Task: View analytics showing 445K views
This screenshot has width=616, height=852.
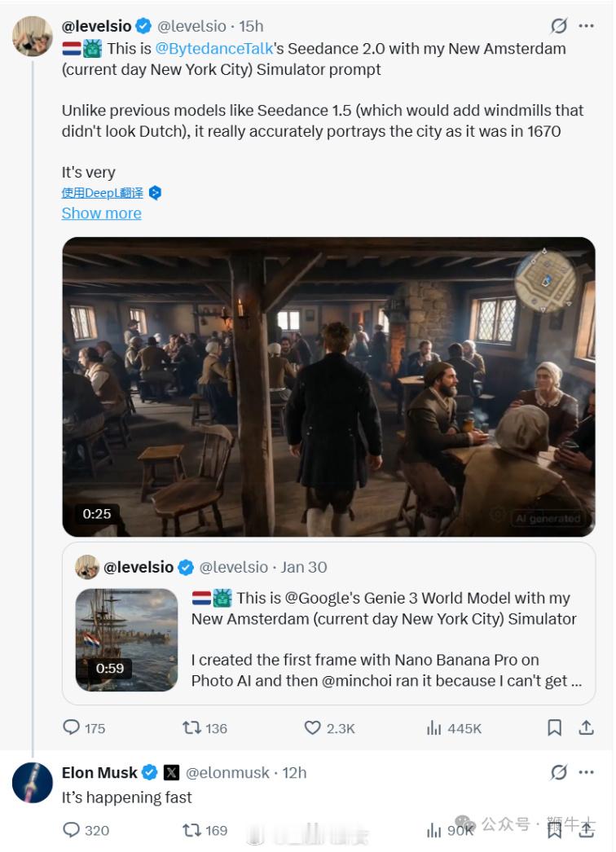Action: [433, 727]
